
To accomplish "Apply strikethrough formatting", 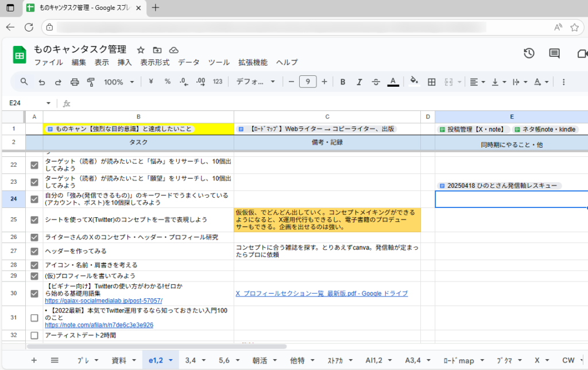I will coord(375,82).
